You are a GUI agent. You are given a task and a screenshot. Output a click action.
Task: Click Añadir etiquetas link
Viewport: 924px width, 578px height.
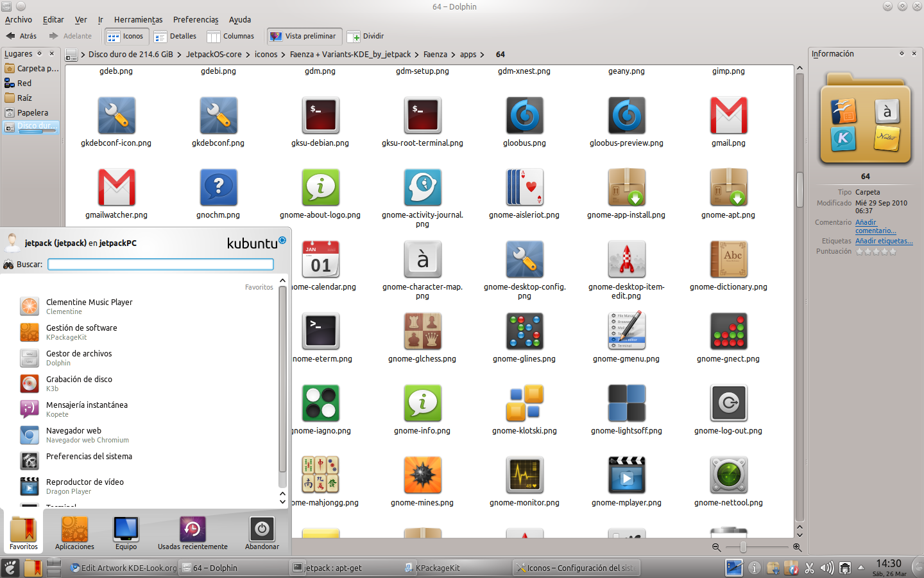pyautogui.click(x=884, y=241)
